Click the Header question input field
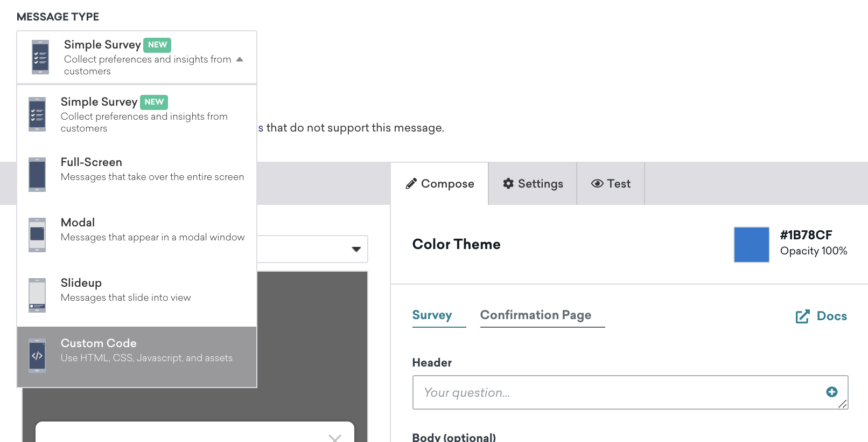Screen dimensions: 868x442 click(x=619, y=392)
